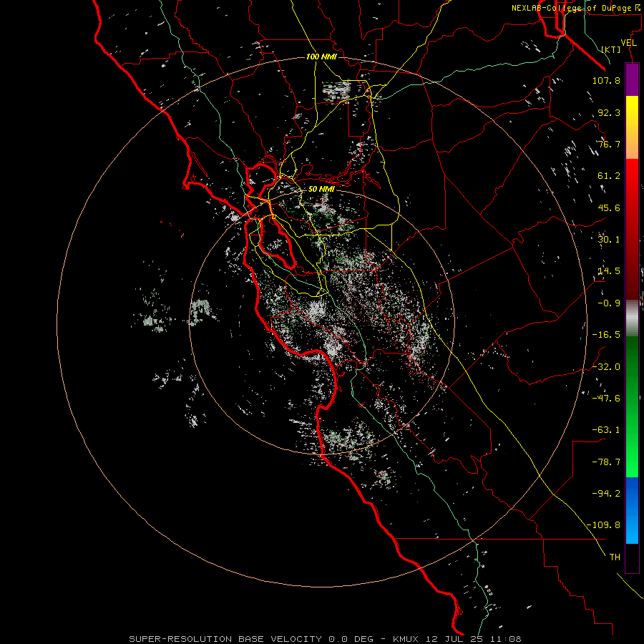Screen dimensions: 644x644
Task: Select the 30.1 legend value
Action: tap(609, 240)
